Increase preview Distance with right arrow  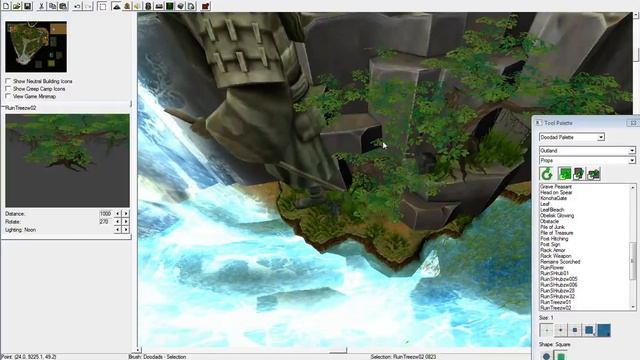[126, 213]
